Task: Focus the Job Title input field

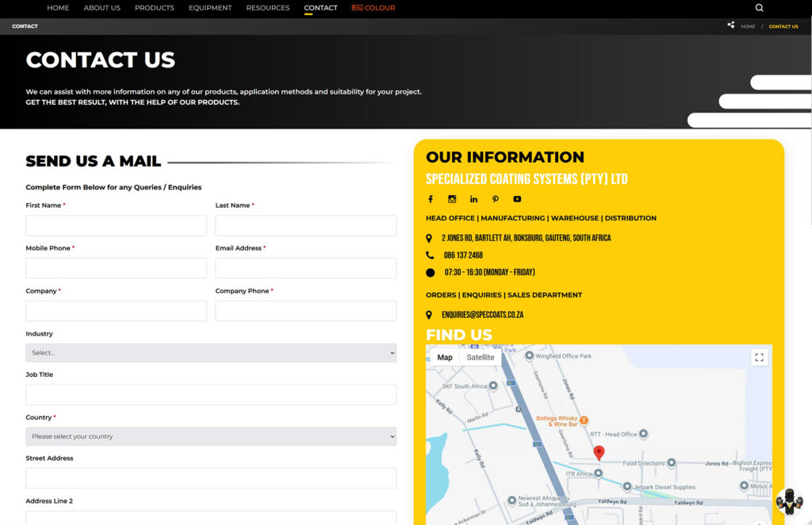Action: point(211,394)
